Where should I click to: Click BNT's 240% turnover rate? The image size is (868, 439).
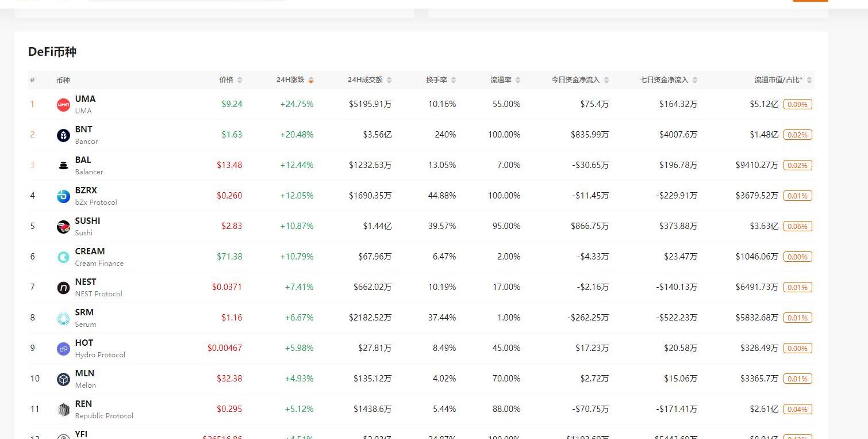[x=445, y=135]
